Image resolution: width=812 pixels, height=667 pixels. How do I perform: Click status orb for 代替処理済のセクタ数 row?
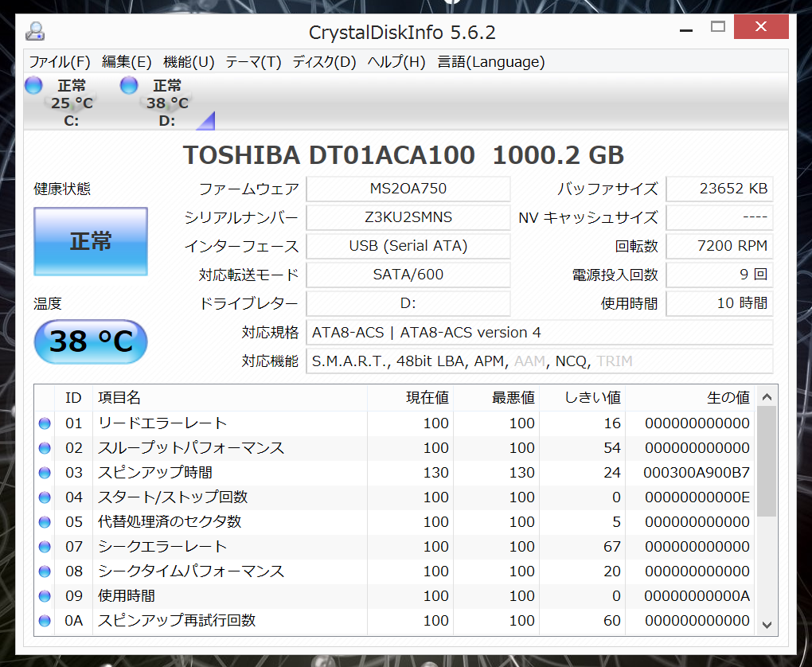click(45, 522)
